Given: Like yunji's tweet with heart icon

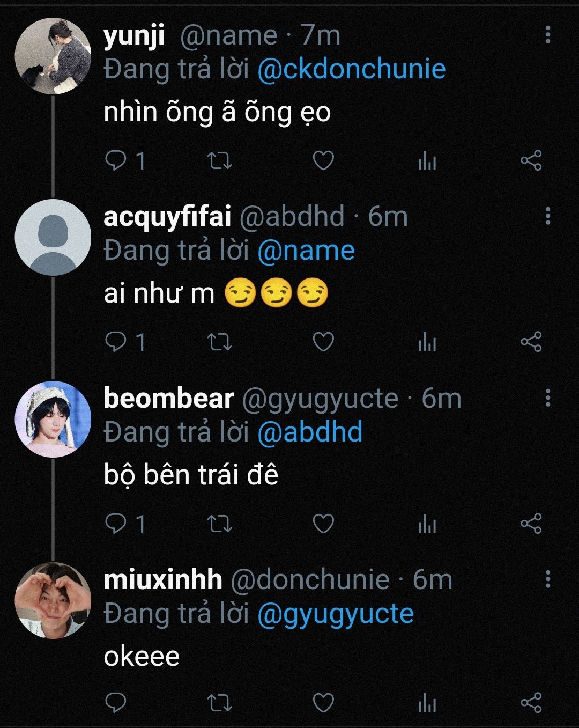Looking at the screenshot, I should tap(323, 160).
